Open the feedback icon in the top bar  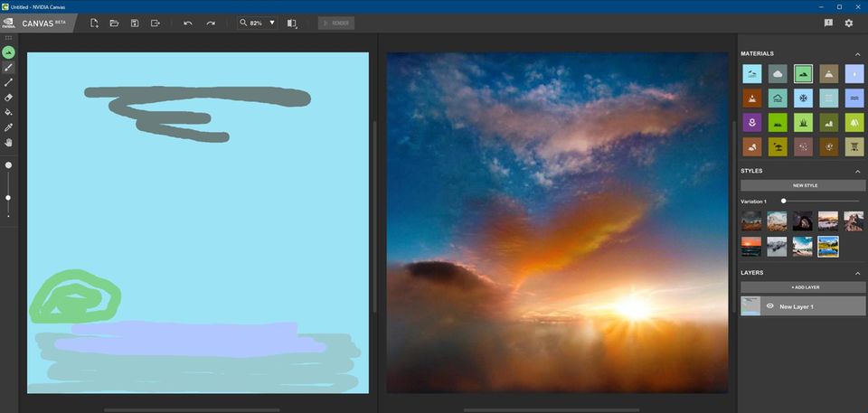pos(828,23)
